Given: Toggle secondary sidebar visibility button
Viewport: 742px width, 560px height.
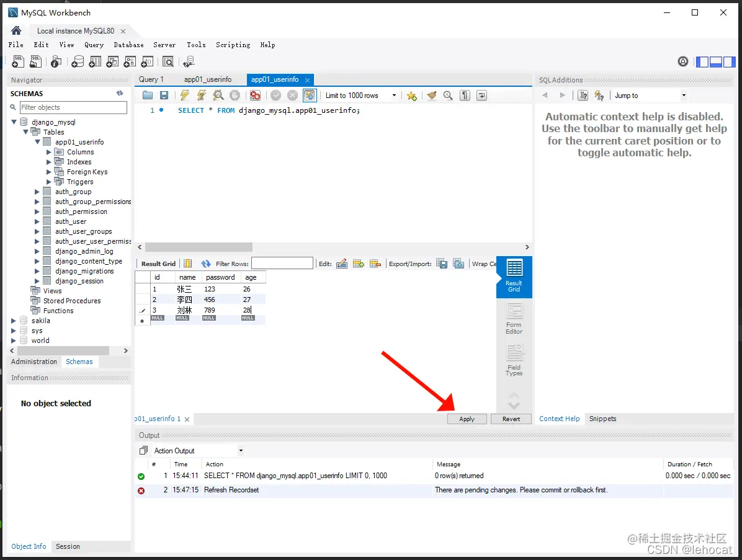Looking at the screenshot, I should click(x=729, y=61).
